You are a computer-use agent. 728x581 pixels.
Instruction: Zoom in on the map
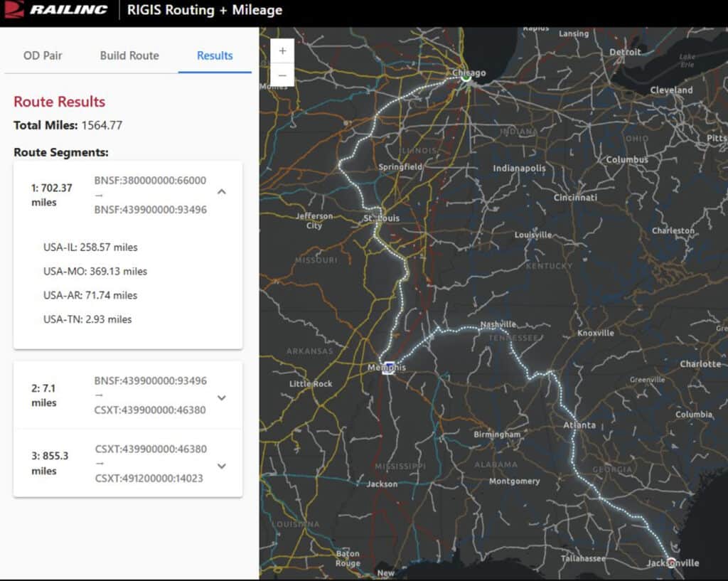(282, 51)
